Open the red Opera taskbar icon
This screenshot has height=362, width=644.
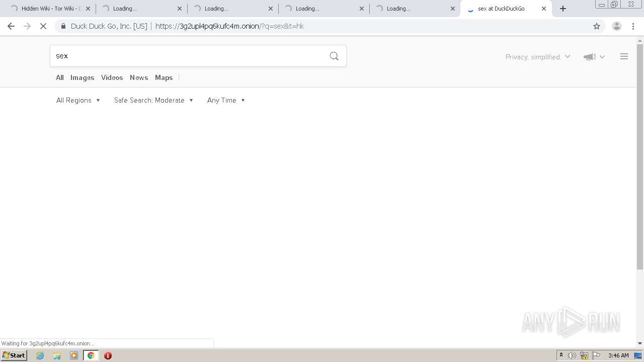tap(108, 355)
